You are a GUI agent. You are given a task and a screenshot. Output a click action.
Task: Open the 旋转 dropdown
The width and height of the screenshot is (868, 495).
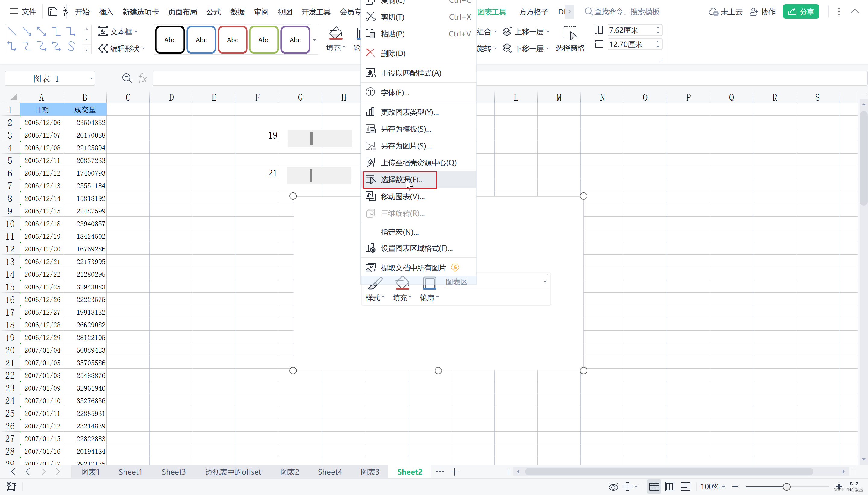[486, 48]
